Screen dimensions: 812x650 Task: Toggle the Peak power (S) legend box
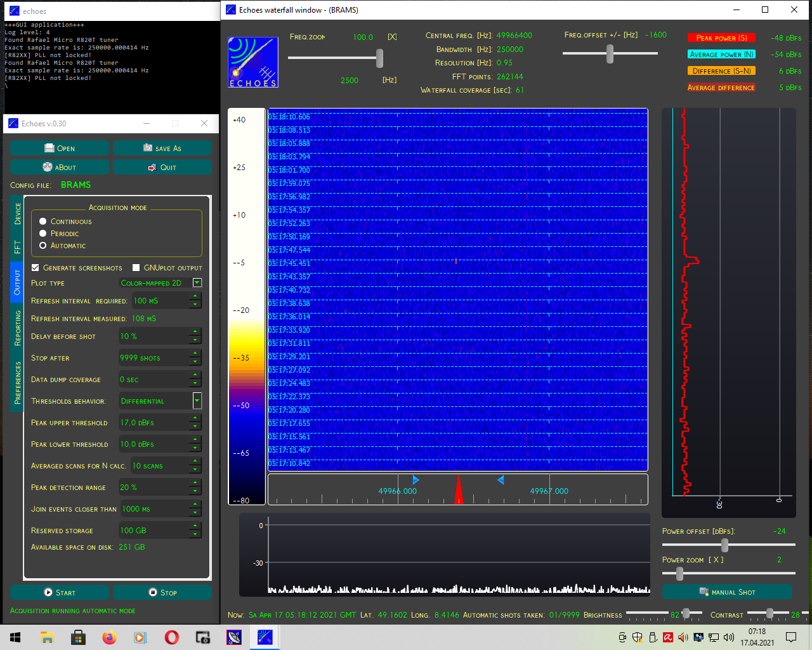721,38
